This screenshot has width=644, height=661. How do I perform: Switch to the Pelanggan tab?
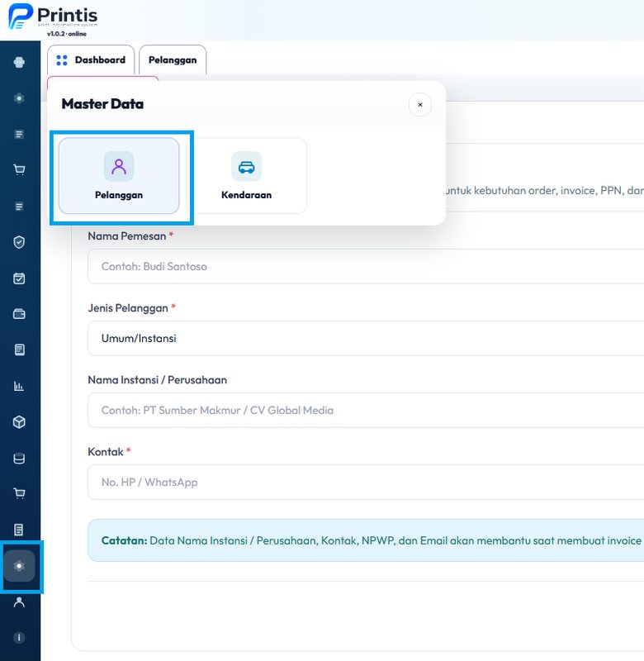point(173,59)
